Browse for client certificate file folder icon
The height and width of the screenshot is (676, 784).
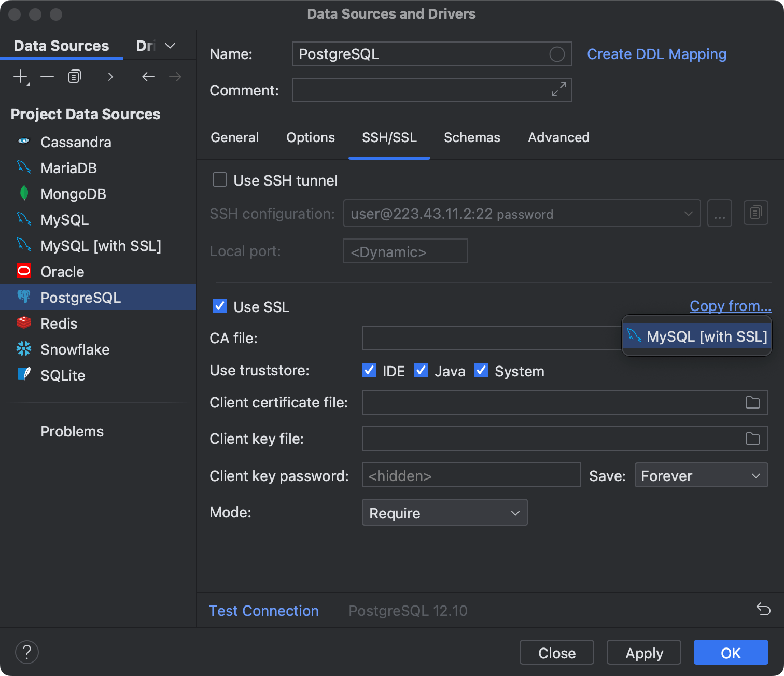pos(752,402)
